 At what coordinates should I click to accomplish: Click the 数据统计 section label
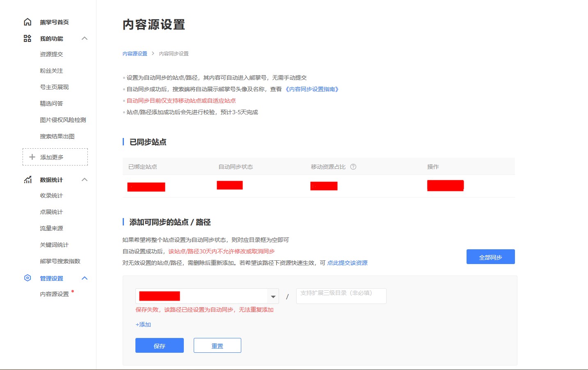pyautogui.click(x=51, y=180)
